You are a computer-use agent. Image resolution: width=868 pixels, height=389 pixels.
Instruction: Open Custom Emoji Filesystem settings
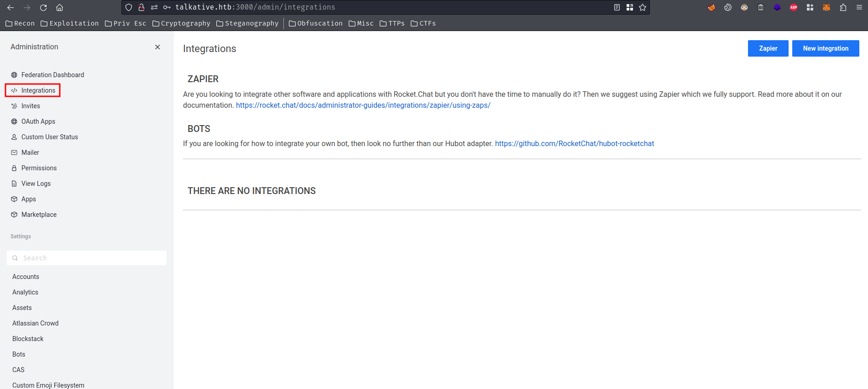pyautogui.click(x=48, y=385)
